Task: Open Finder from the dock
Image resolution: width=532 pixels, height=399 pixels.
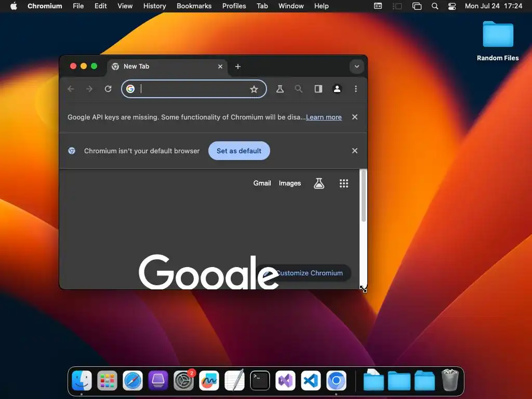Action: (x=82, y=380)
